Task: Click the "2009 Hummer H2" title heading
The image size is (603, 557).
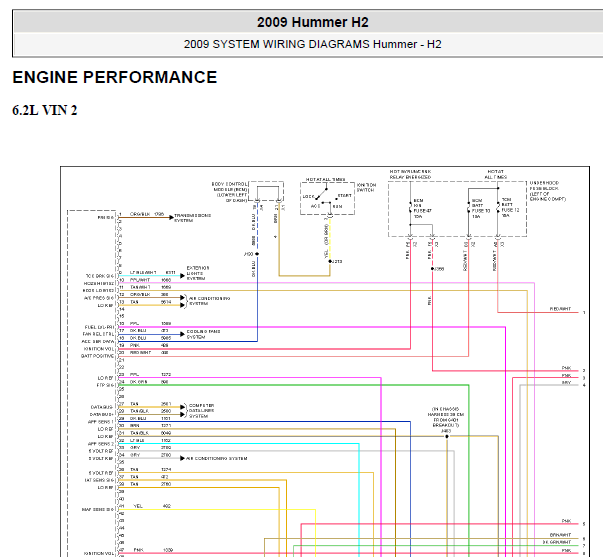Action: click(313, 22)
